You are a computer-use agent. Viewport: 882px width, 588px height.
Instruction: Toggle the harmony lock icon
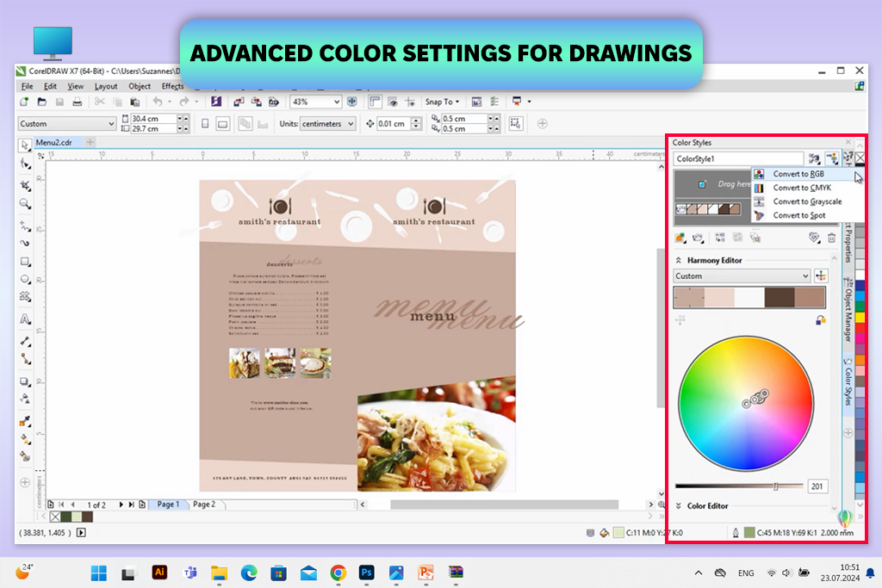click(821, 320)
